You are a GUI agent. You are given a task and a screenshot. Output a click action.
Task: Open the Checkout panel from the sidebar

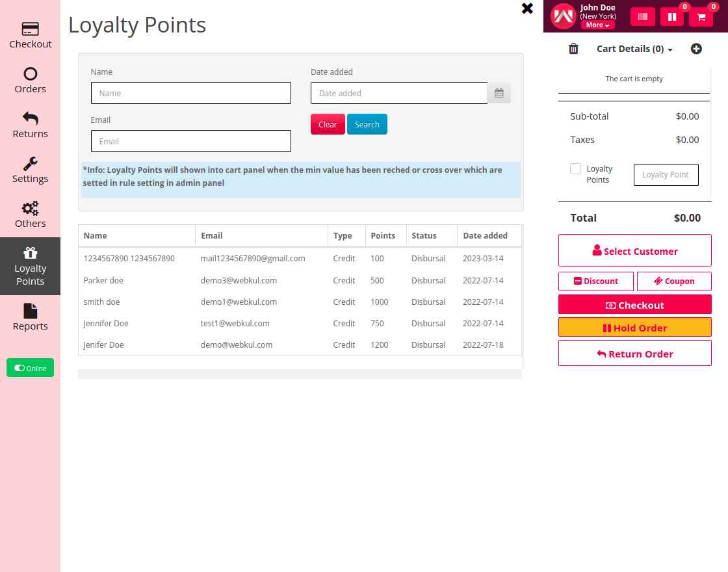30,34
